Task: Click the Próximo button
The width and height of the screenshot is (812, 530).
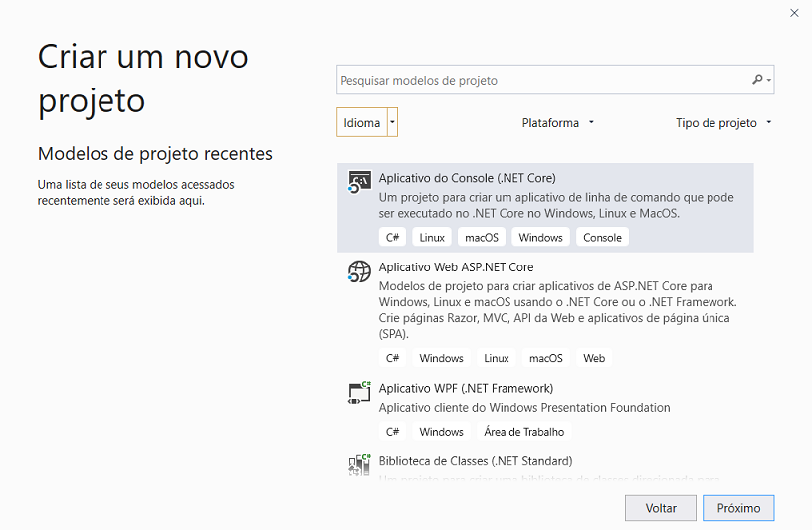Action: 738,508
